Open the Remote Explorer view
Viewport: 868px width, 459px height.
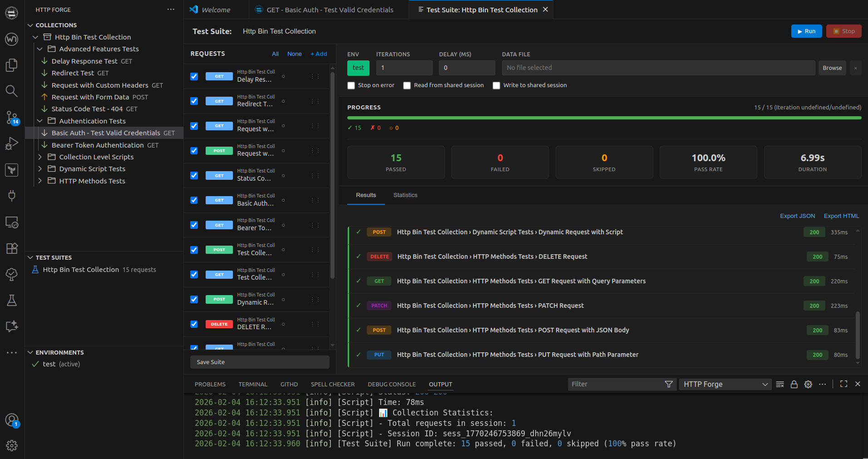point(12,222)
